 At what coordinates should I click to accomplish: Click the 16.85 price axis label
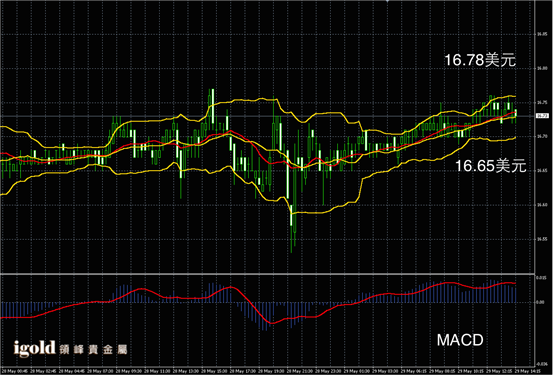pos(542,35)
